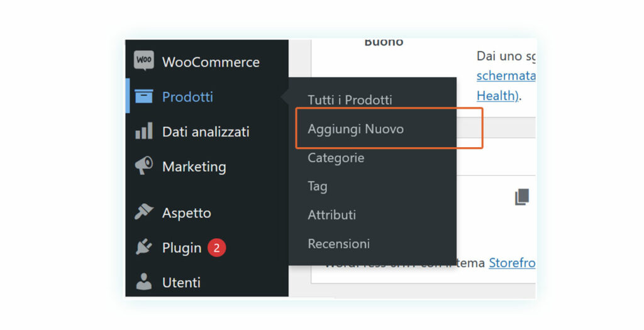The width and height of the screenshot is (644, 330).
Task: Follow the Health) link
Action: 497,96
